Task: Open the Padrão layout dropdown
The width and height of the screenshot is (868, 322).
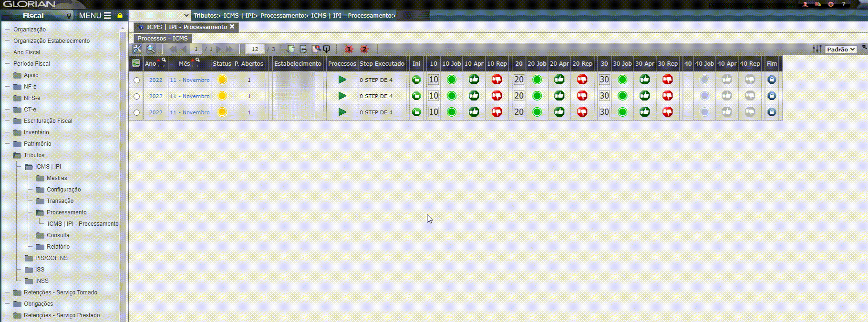Action: pyautogui.click(x=841, y=49)
